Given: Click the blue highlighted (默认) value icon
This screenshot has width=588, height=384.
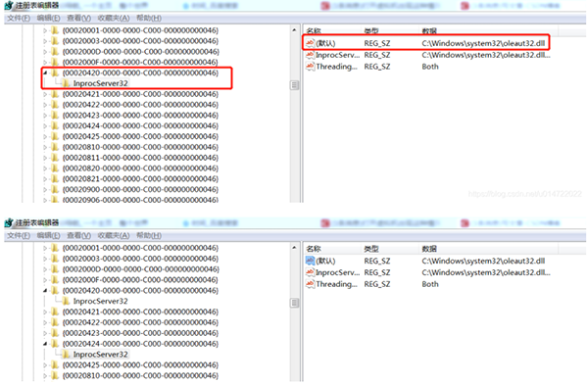Looking at the screenshot, I should (x=310, y=261).
